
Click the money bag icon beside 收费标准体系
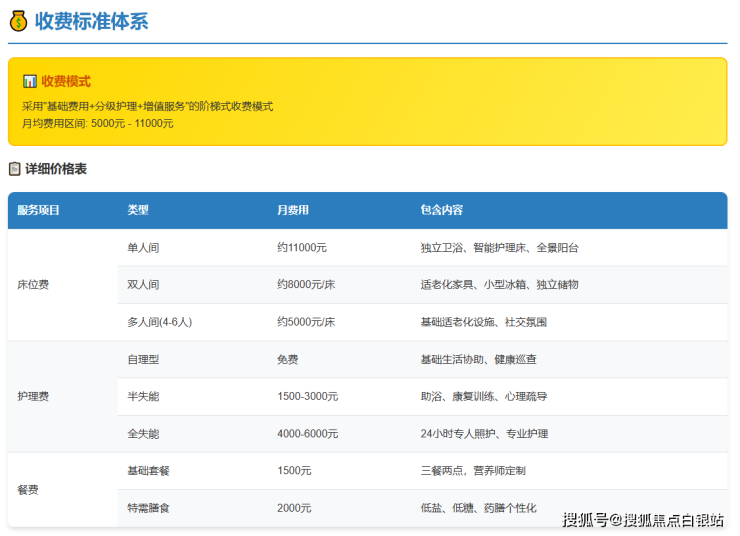[18, 21]
